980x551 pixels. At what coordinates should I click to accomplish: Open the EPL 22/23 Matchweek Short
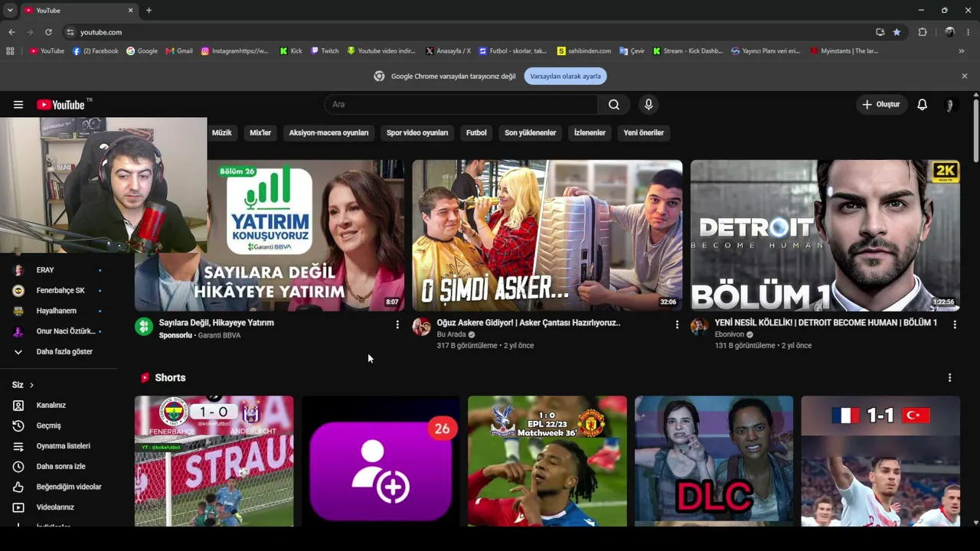click(x=547, y=461)
